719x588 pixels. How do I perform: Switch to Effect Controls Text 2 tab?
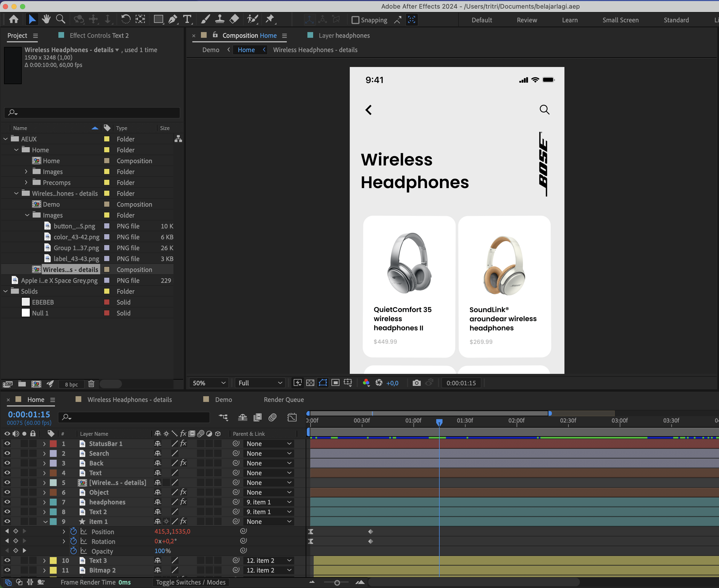point(99,35)
